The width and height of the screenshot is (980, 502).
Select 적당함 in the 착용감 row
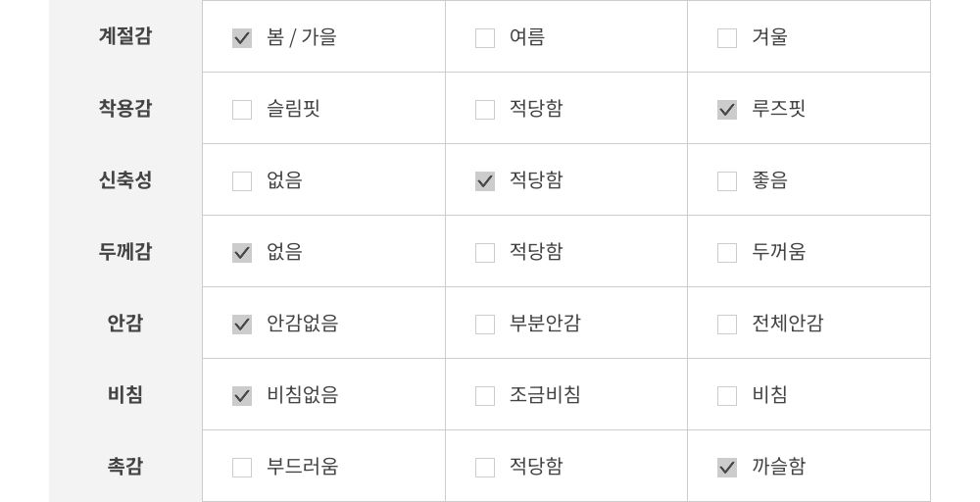coord(485,110)
